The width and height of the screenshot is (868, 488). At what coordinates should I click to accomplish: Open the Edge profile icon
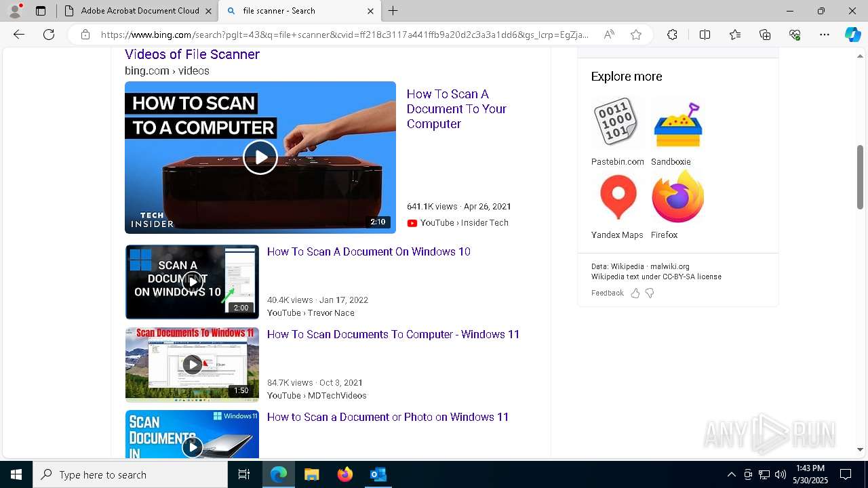click(x=15, y=11)
